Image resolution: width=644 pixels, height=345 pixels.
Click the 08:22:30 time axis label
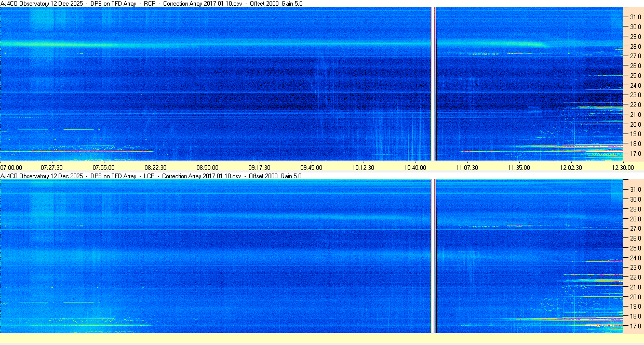pyautogui.click(x=155, y=168)
